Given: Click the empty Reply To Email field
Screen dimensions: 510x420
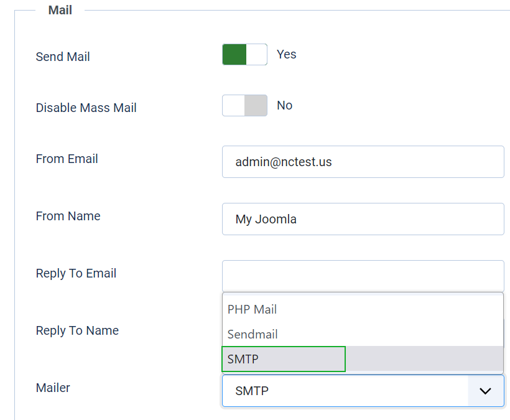Looking at the screenshot, I should click(363, 276).
